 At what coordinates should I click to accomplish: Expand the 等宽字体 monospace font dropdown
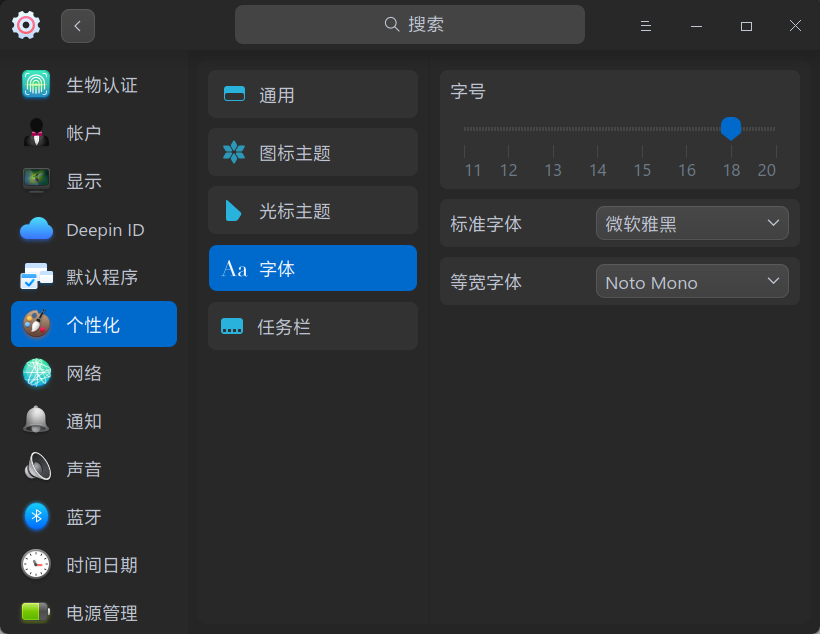point(692,281)
